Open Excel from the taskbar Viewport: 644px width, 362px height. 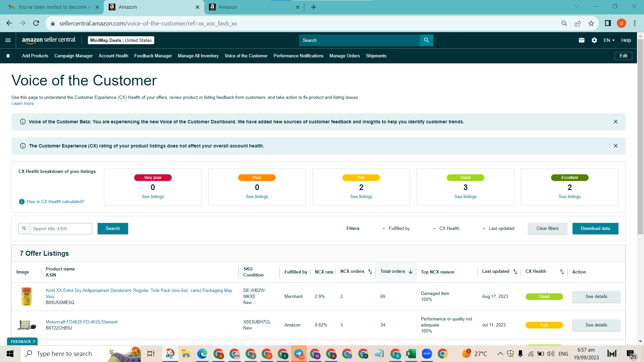[411, 354]
